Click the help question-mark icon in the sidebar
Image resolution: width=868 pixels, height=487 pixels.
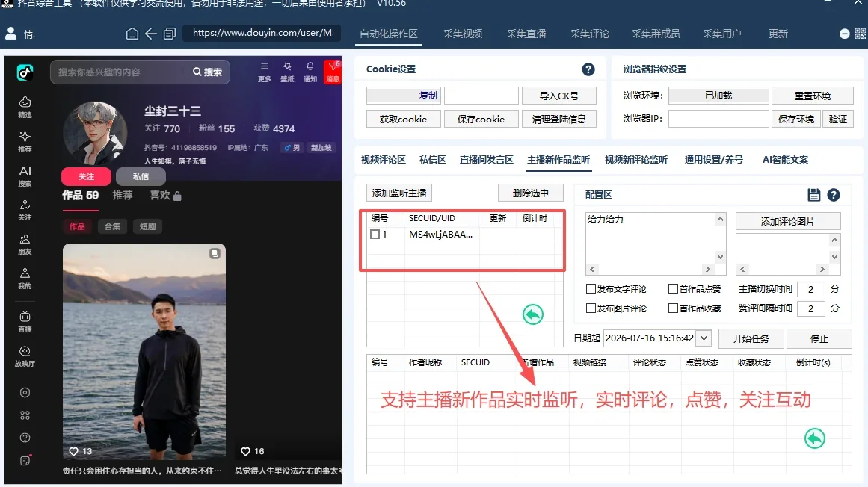coord(25,438)
